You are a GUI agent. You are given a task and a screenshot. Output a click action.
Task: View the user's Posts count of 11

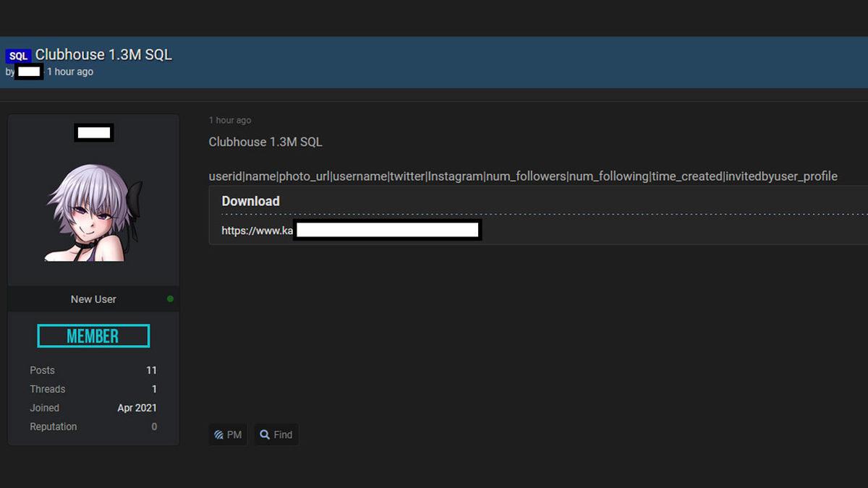(151, 370)
